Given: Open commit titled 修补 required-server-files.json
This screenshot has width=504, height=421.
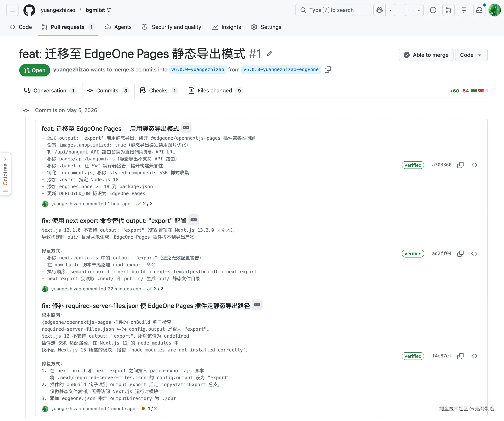Looking at the screenshot, I should point(146,306).
